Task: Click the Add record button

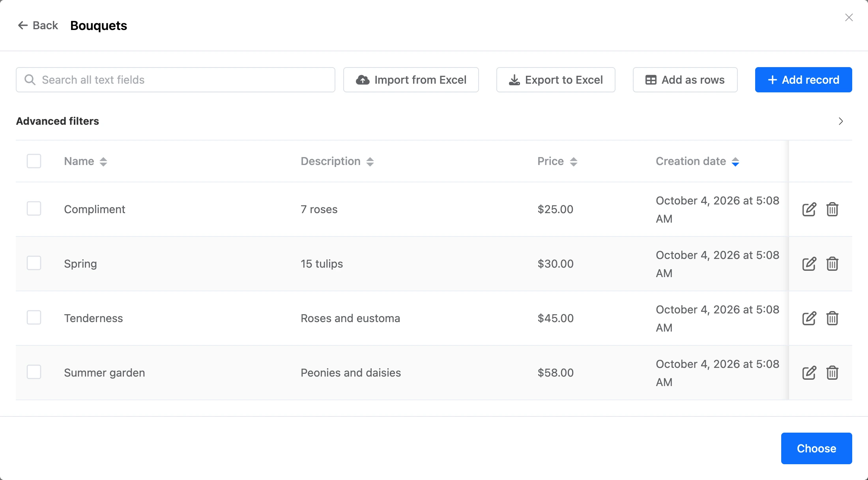Action: click(x=803, y=80)
